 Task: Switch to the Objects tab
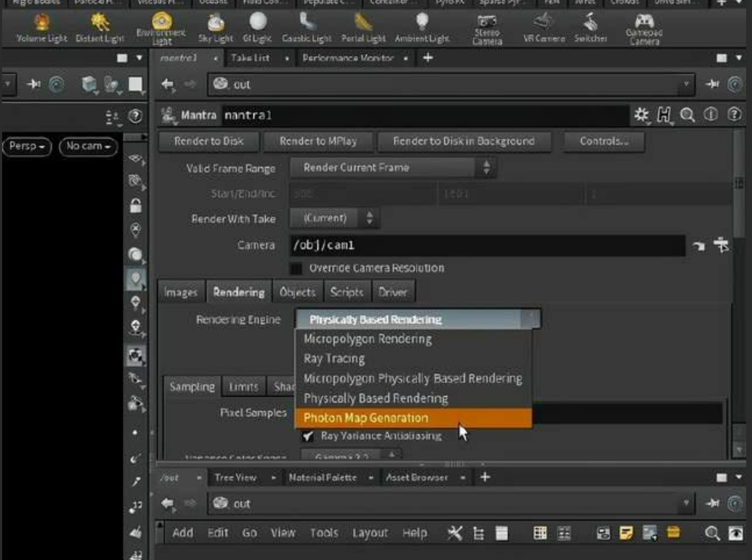point(297,292)
